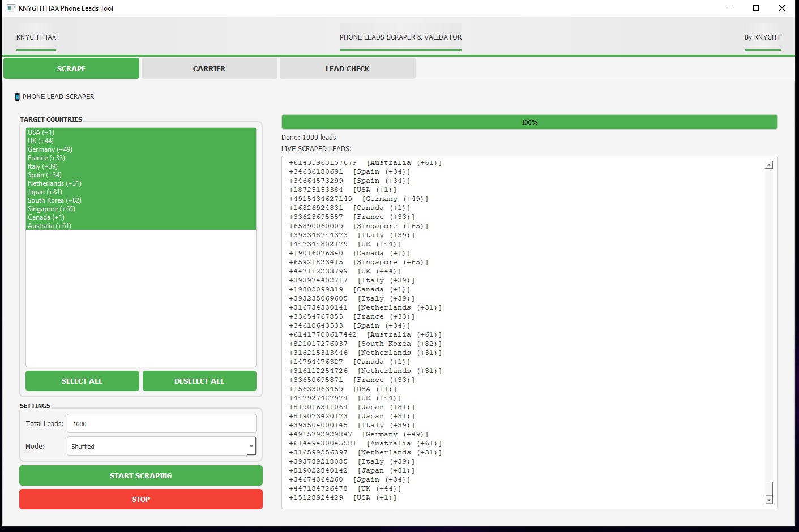Click the 100% progress bar

click(x=529, y=122)
